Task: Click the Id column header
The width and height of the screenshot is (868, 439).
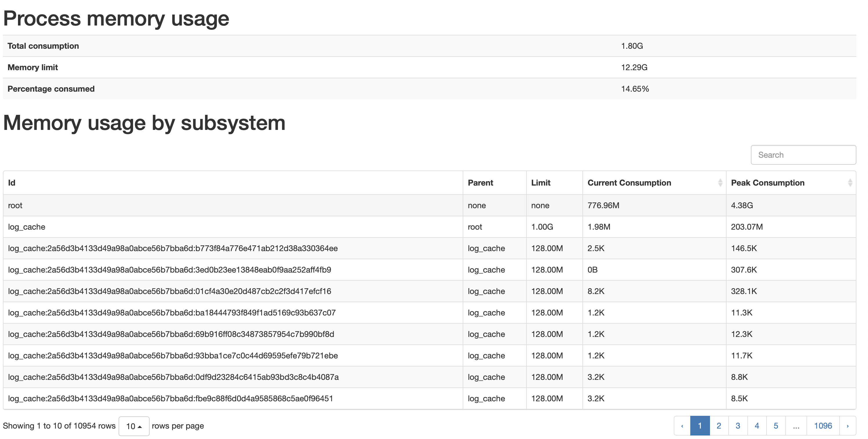Action: click(x=12, y=183)
